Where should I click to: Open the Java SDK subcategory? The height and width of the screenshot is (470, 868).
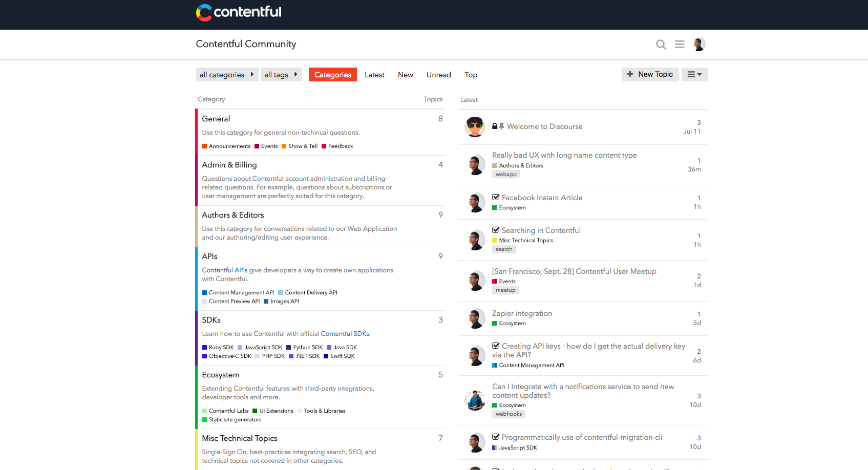tap(342, 348)
